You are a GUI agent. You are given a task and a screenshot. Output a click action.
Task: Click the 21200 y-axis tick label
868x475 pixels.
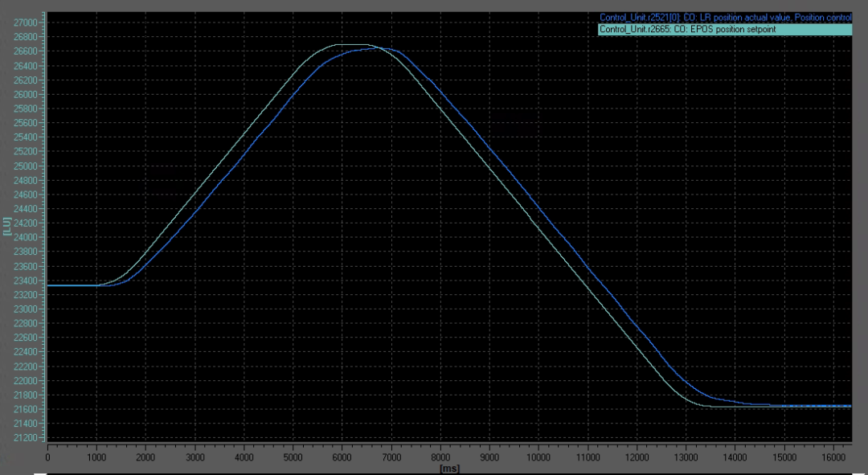tap(27, 438)
